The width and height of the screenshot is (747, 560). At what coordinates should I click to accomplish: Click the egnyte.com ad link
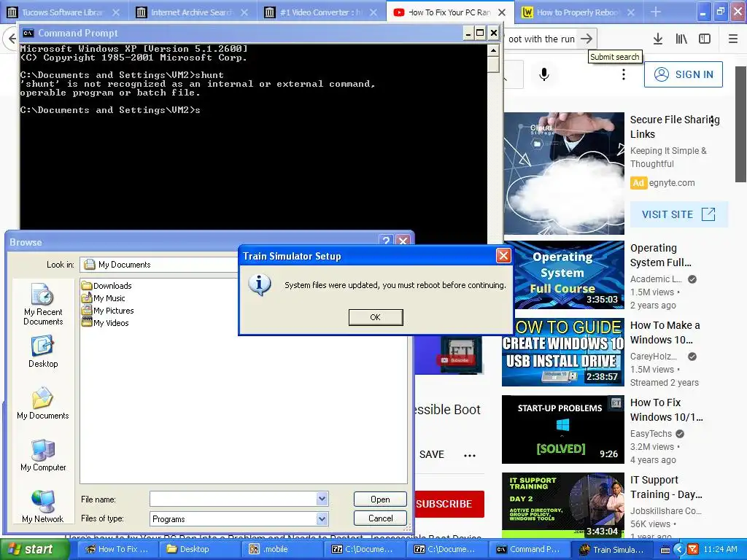click(672, 183)
